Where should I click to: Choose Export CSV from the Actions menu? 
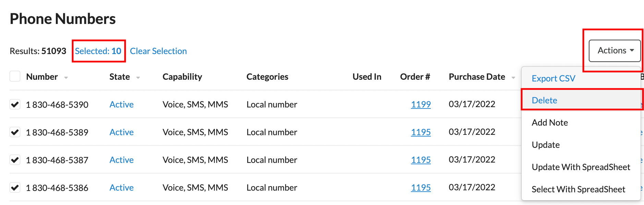pyautogui.click(x=553, y=78)
